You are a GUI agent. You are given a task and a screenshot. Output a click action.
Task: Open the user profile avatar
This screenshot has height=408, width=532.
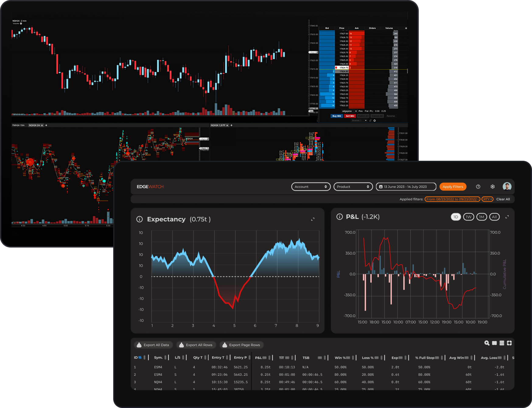(507, 186)
